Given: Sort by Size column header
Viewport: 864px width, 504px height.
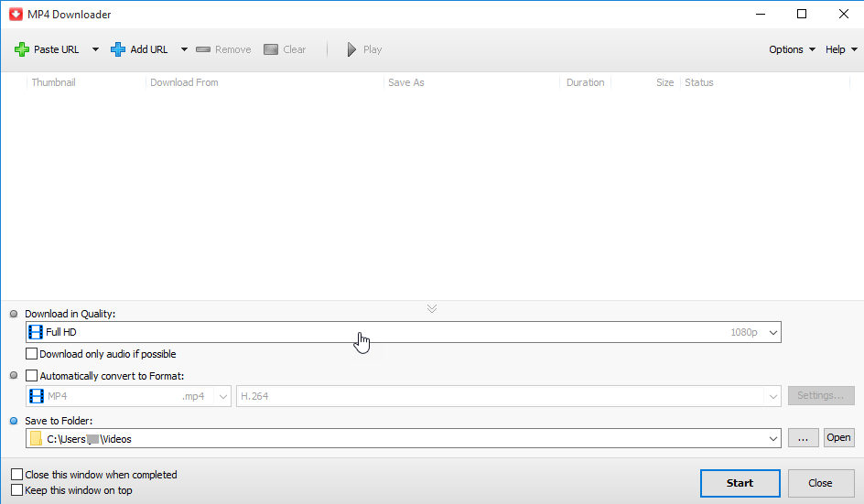Looking at the screenshot, I should click(664, 82).
